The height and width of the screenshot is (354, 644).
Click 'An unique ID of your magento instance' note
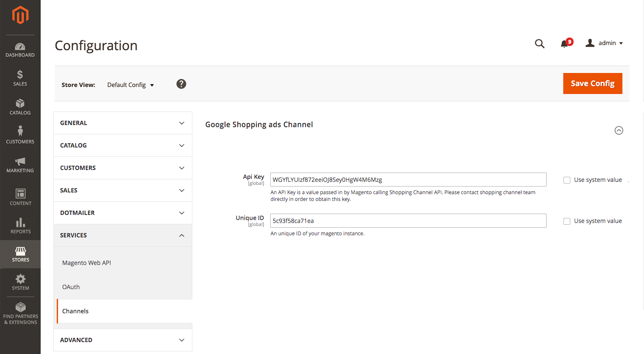coord(317,234)
